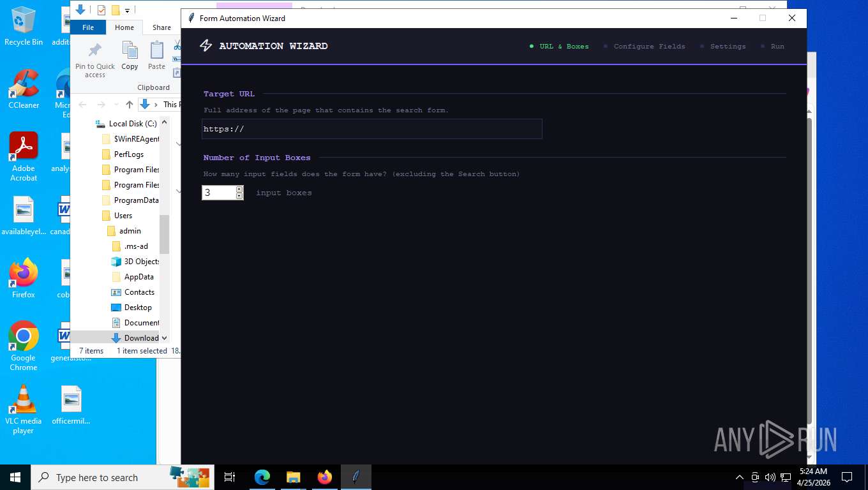The width and height of the screenshot is (868, 490).
Task: Select the .ms-ad folder in the tree
Action: point(130,246)
